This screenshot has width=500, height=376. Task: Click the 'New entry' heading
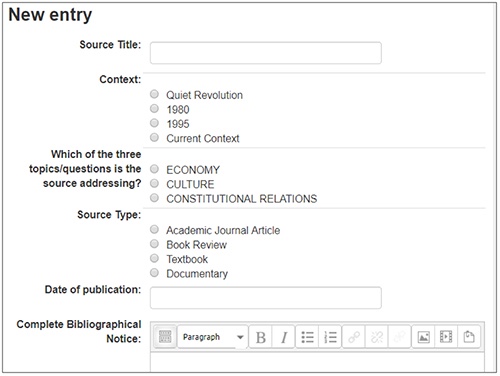(x=50, y=15)
